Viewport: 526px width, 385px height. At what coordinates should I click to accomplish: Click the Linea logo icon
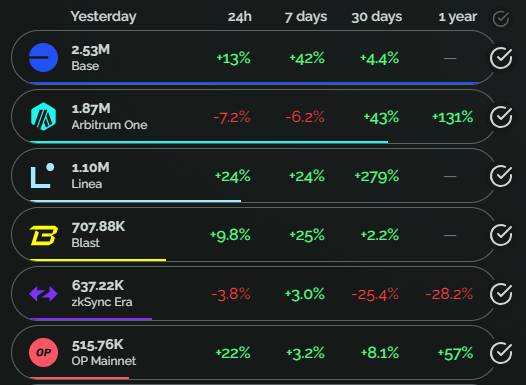(43, 175)
